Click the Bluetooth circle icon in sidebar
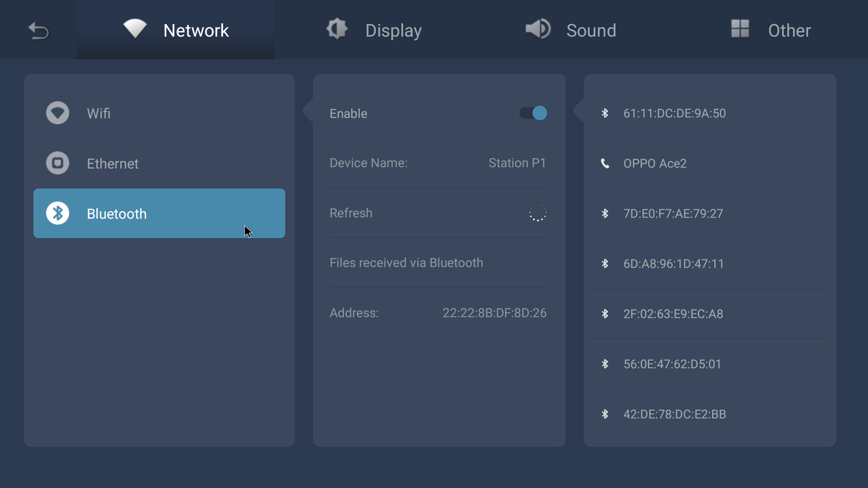868x488 pixels. [x=57, y=213]
